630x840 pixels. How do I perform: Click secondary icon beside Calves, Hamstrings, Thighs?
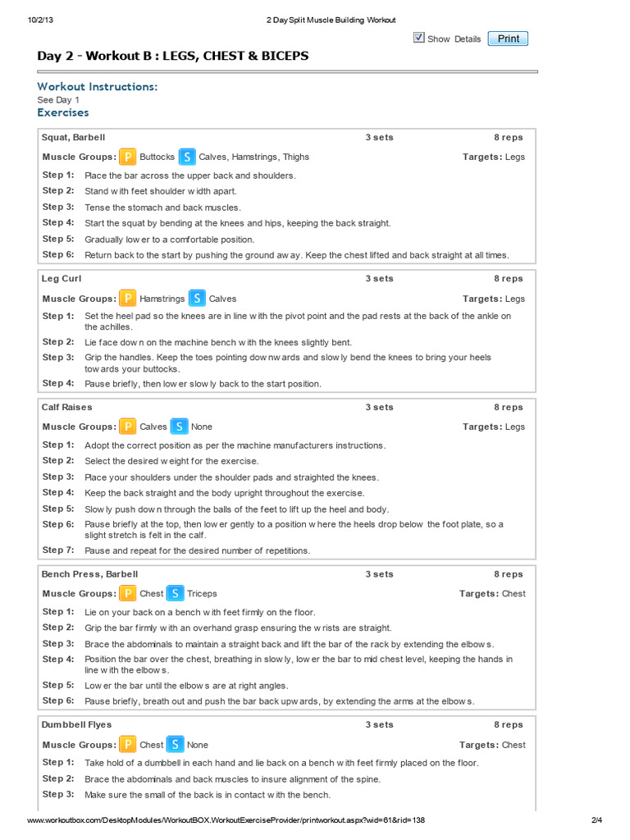coord(187,157)
